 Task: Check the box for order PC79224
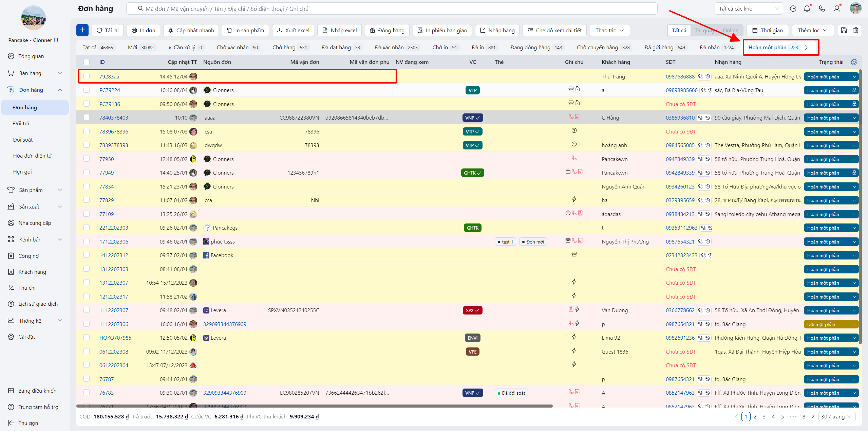87,90
